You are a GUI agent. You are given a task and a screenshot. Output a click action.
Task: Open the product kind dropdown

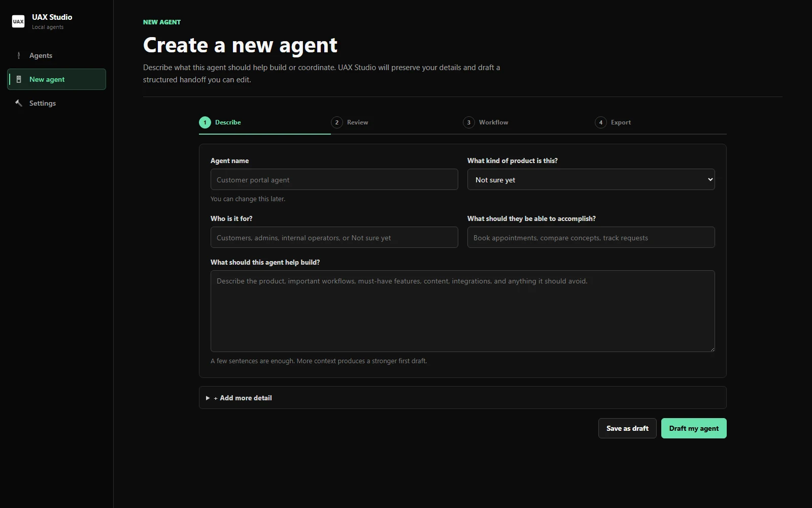[591, 179]
